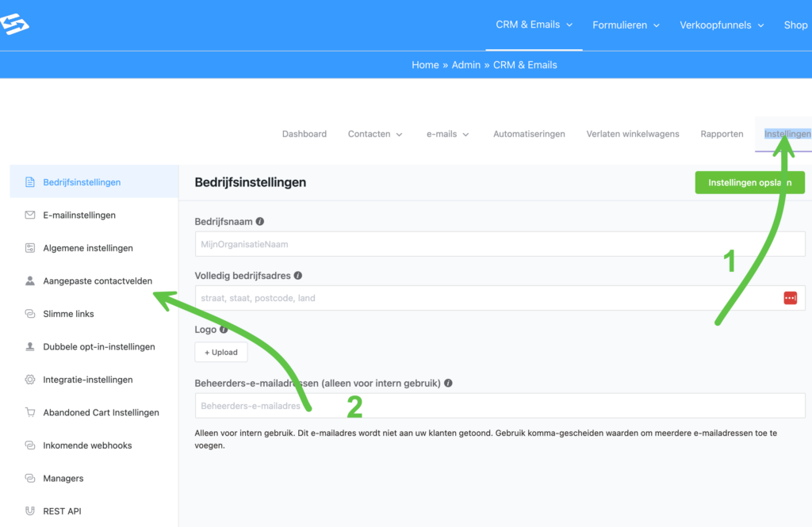The height and width of the screenshot is (527, 812).
Task: Open the e-mails dropdown menu
Action: [448, 134]
